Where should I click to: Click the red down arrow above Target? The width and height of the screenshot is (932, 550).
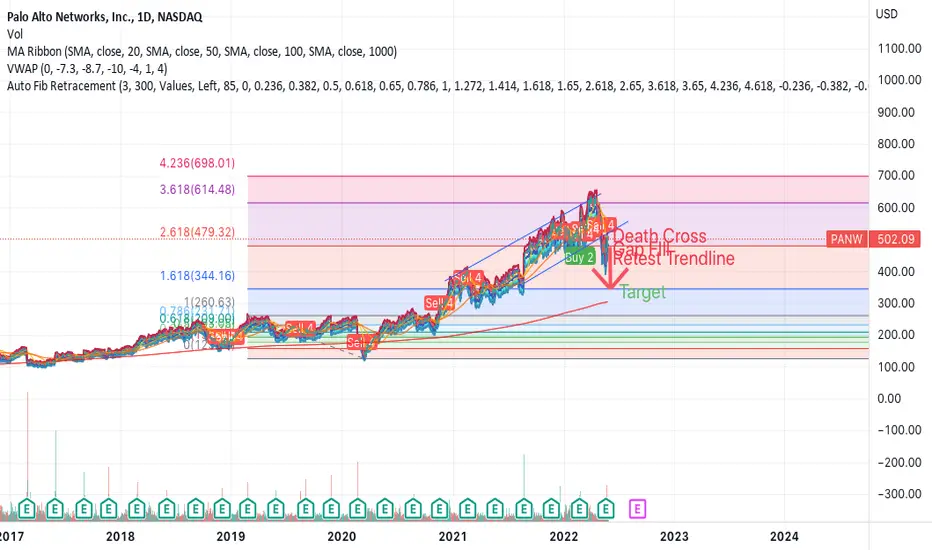click(610, 268)
